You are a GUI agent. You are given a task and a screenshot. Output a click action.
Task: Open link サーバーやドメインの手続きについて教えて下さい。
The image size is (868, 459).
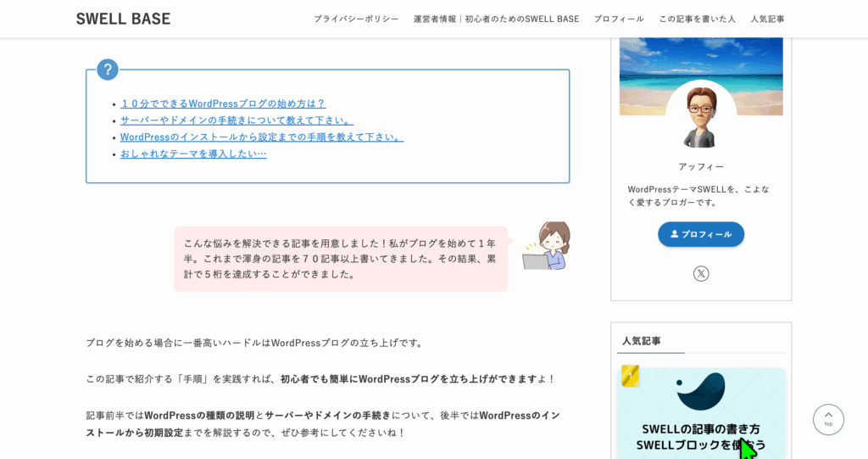pos(236,120)
